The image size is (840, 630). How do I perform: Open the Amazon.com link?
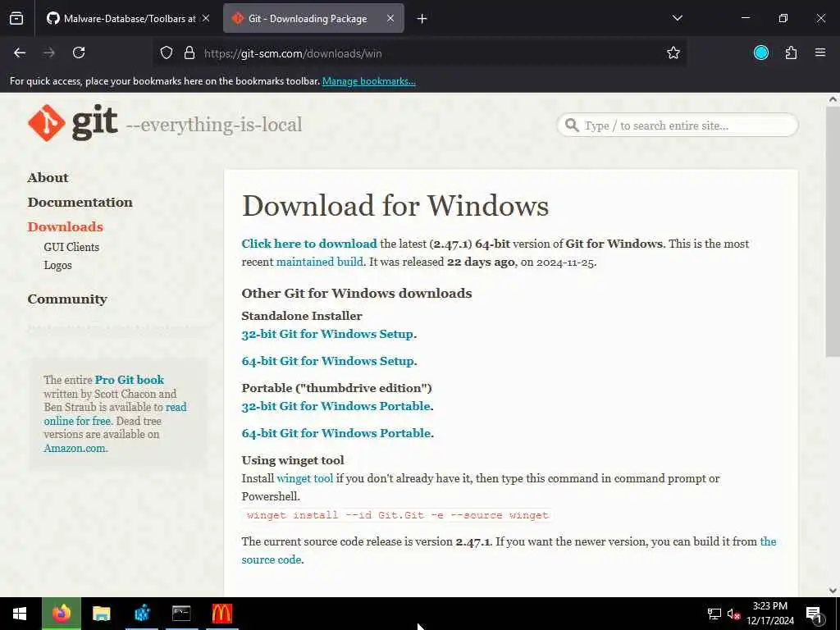pos(75,449)
